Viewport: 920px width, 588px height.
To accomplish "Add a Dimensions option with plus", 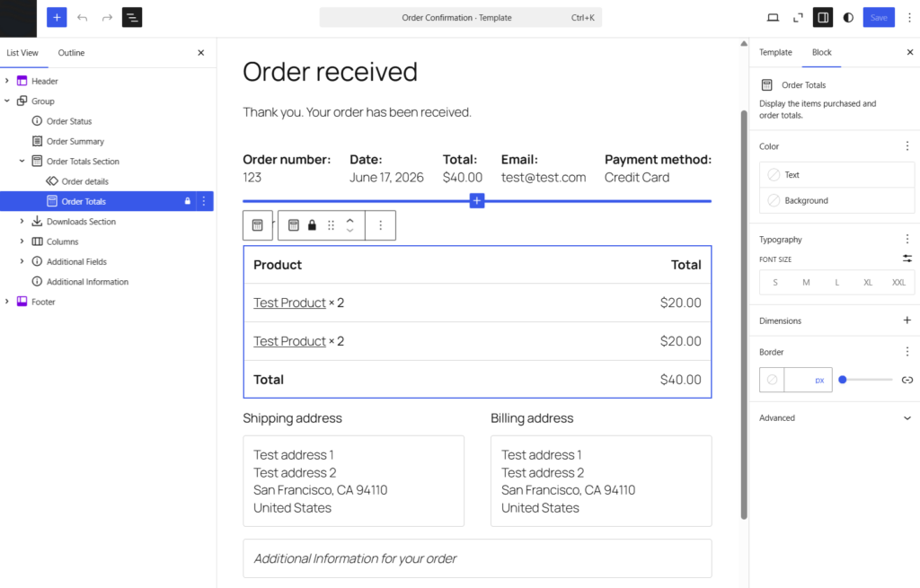I will [907, 320].
